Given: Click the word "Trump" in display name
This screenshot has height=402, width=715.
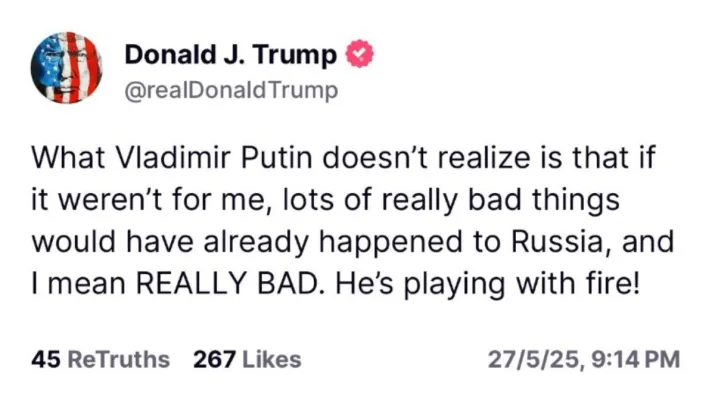Looking at the screenshot, I should [295, 56].
